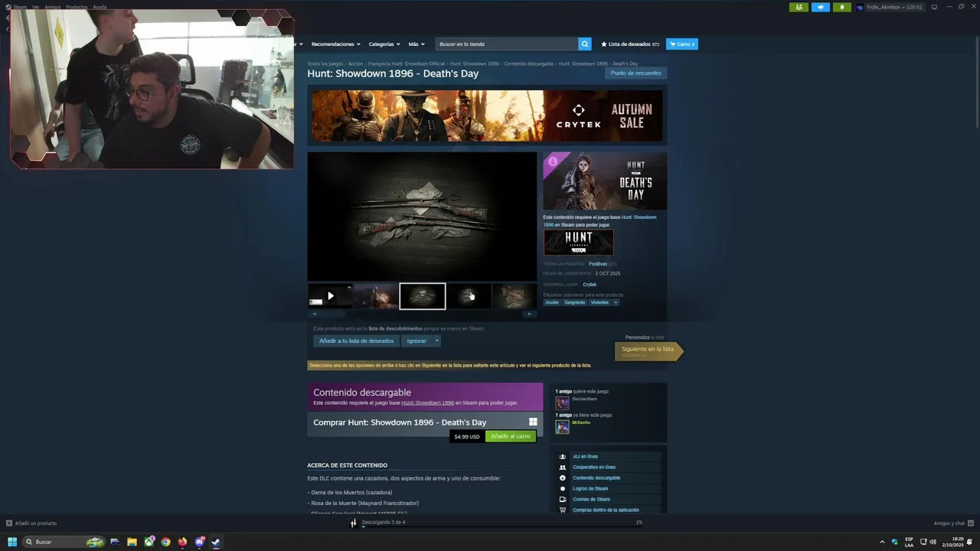
Task: Select the fourth screenshot thumbnail
Action: [469, 296]
